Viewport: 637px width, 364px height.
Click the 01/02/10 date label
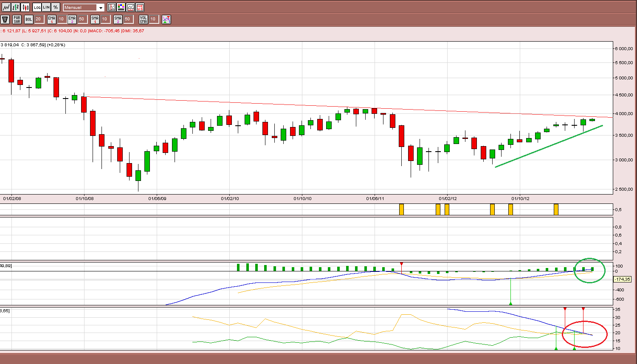[x=229, y=198]
